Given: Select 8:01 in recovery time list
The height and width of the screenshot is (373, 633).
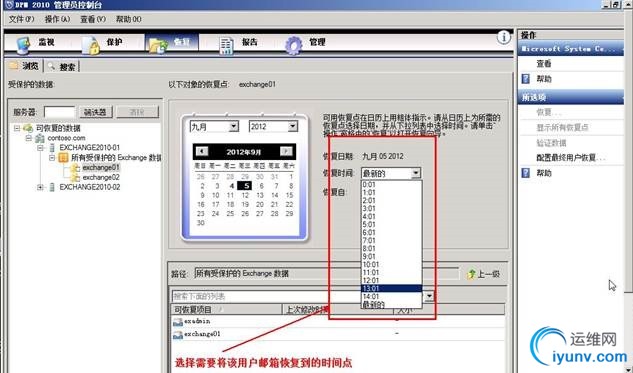Looking at the screenshot, I should [x=391, y=249].
